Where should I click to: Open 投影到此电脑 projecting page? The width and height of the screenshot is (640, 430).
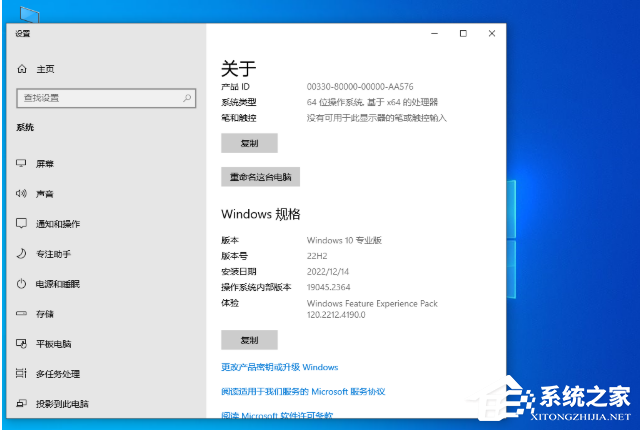[x=61, y=403]
